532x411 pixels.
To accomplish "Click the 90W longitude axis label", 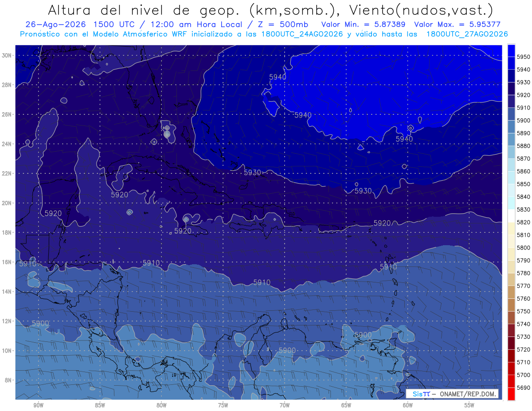I will [x=38, y=405].
